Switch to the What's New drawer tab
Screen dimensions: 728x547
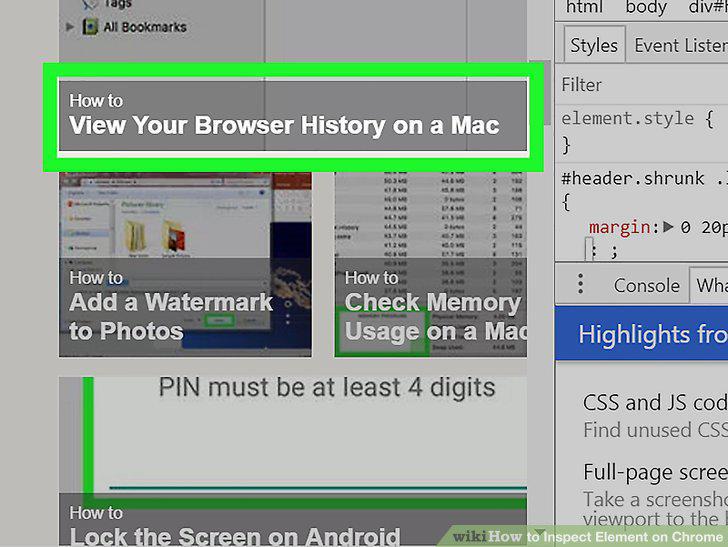tap(708, 285)
